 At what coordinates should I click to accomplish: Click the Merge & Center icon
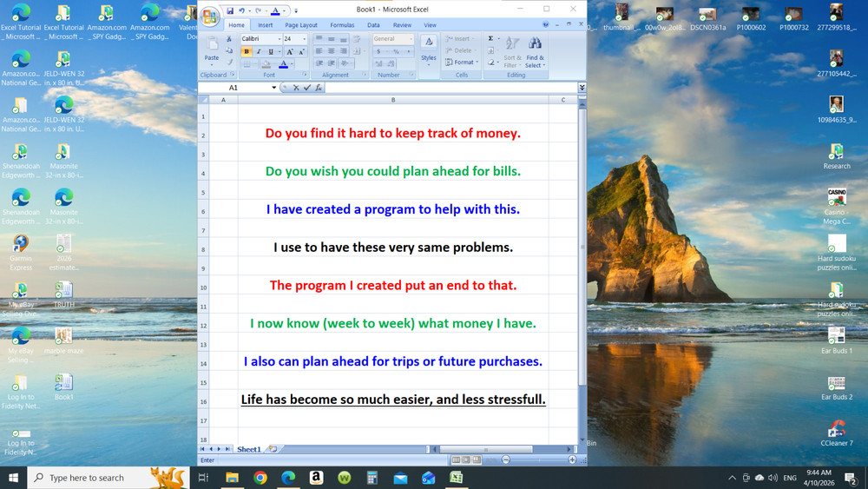click(357, 51)
